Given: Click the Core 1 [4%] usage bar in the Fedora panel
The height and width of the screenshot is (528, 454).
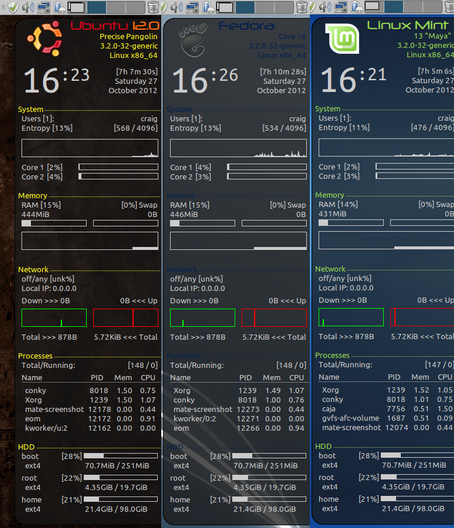Looking at the screenshot, I should pos(267,167).
